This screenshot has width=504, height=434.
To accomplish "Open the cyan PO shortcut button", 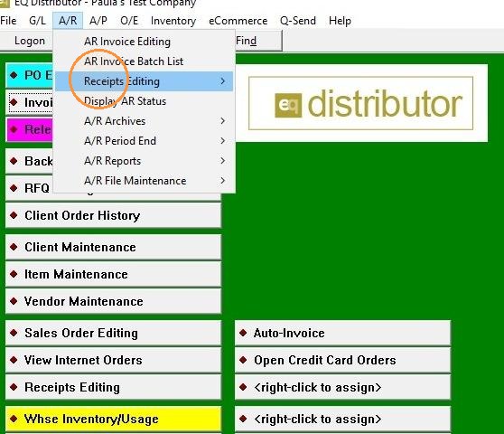I will tap(29, 76).
